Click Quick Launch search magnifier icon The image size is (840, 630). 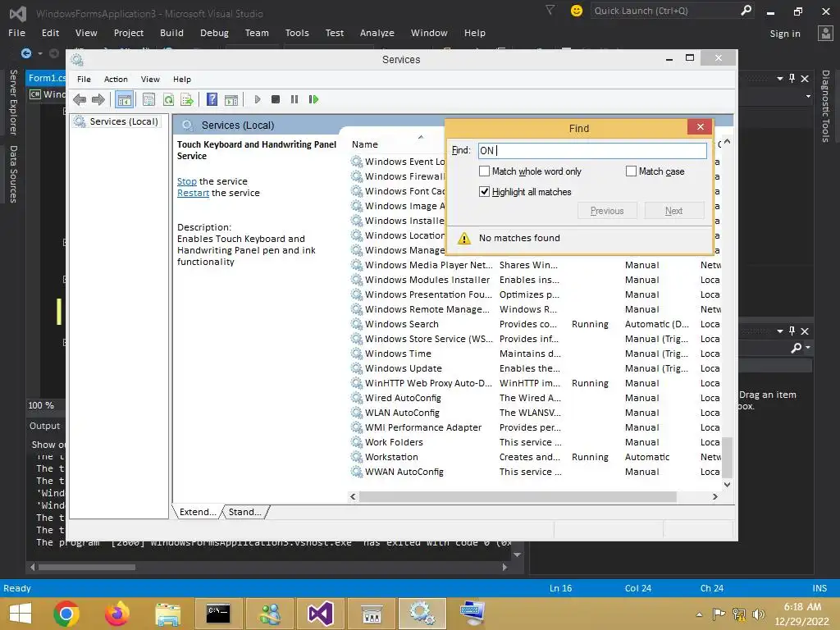[746, 10]
